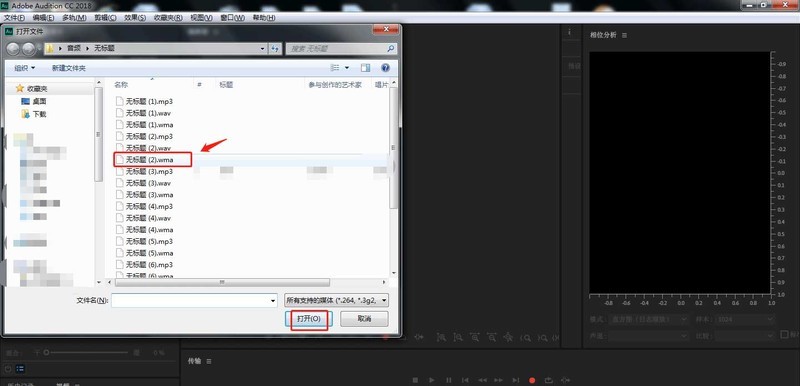Click the 打开(O) button
800x386 pixels.
[x=309, y=319]
